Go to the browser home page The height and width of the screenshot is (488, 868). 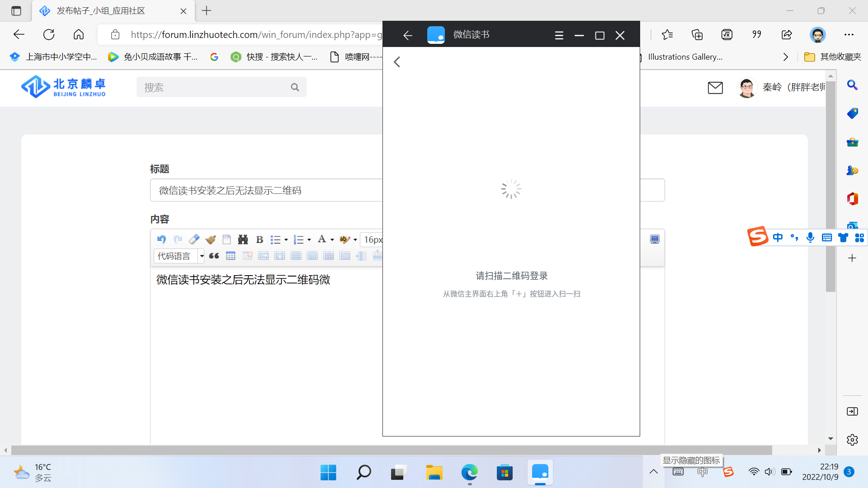[x=79, y=34]
